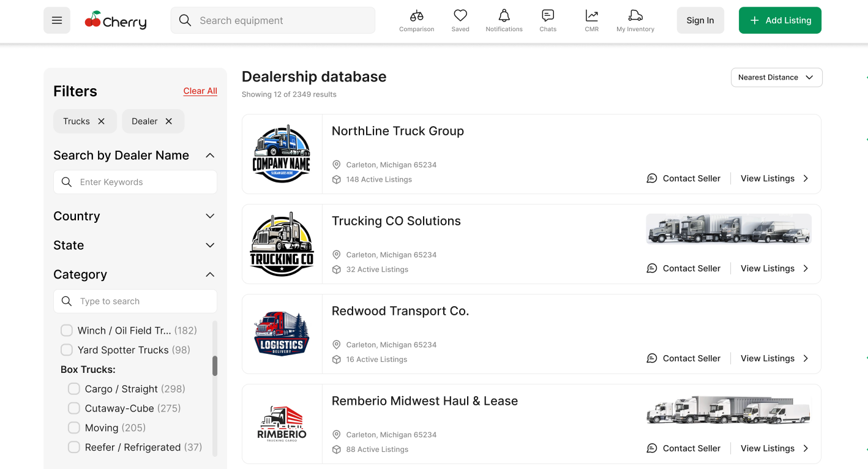This screenshot has width=868, height=469.
Task: Expand the State filter section
Action: tap(210, 246)
